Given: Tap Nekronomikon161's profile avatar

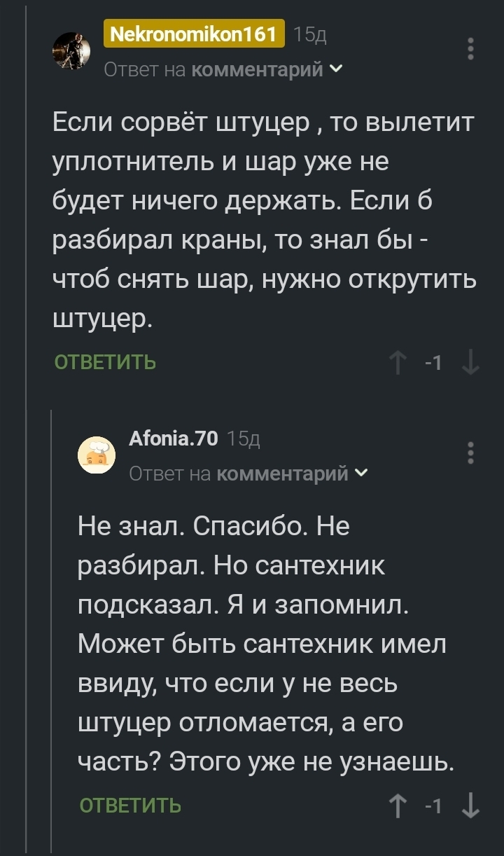Looking at the screenshot, I should tap(72, 50).
